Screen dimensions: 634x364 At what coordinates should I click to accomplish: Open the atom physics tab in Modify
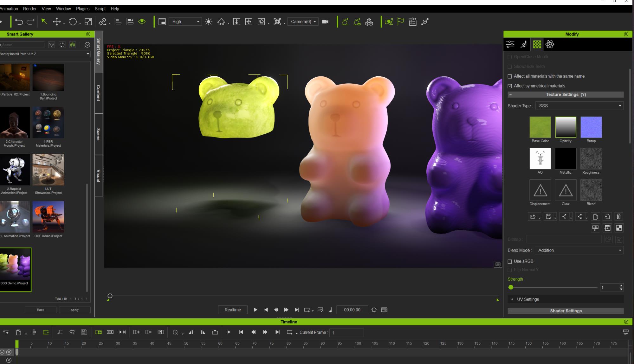point(550,44)
